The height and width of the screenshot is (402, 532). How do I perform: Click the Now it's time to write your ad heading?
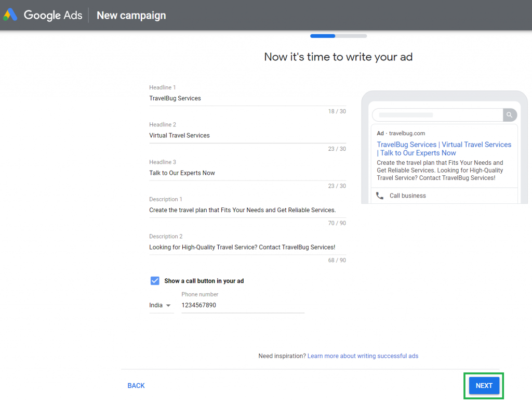(x=338, y=57)
